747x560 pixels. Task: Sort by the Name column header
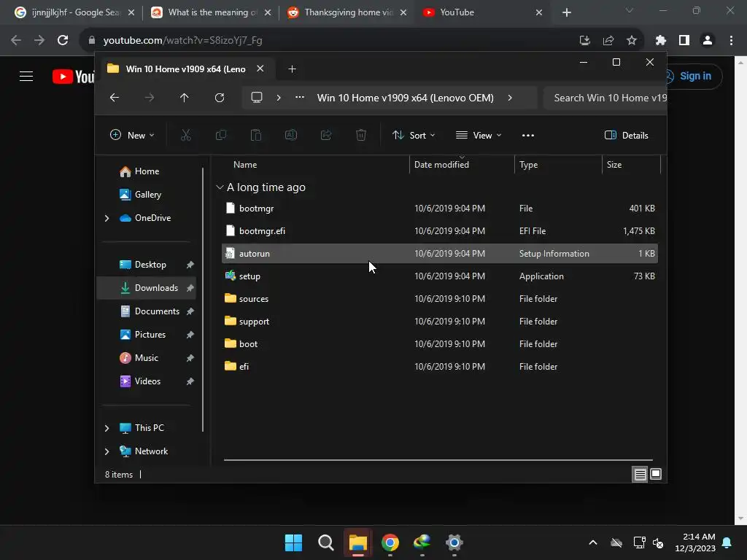click(x=314, y=165)
